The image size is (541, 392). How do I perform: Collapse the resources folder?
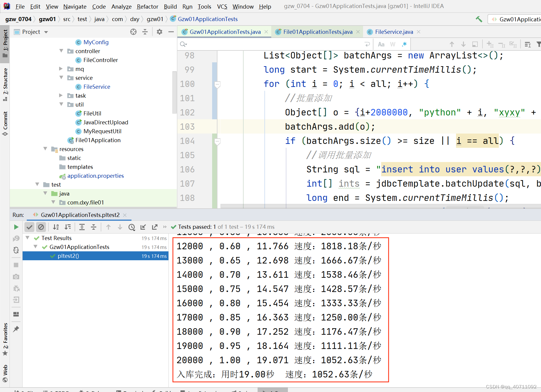coord(45,149)
